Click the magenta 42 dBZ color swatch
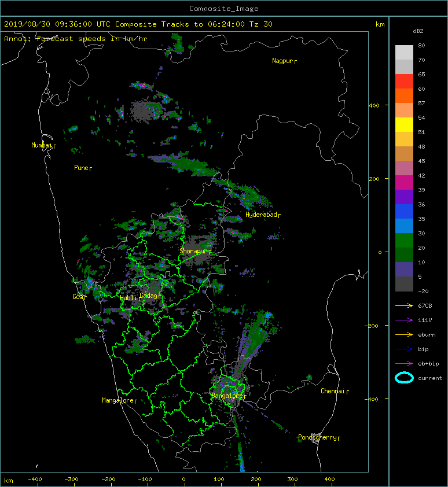 coord(404,183)
